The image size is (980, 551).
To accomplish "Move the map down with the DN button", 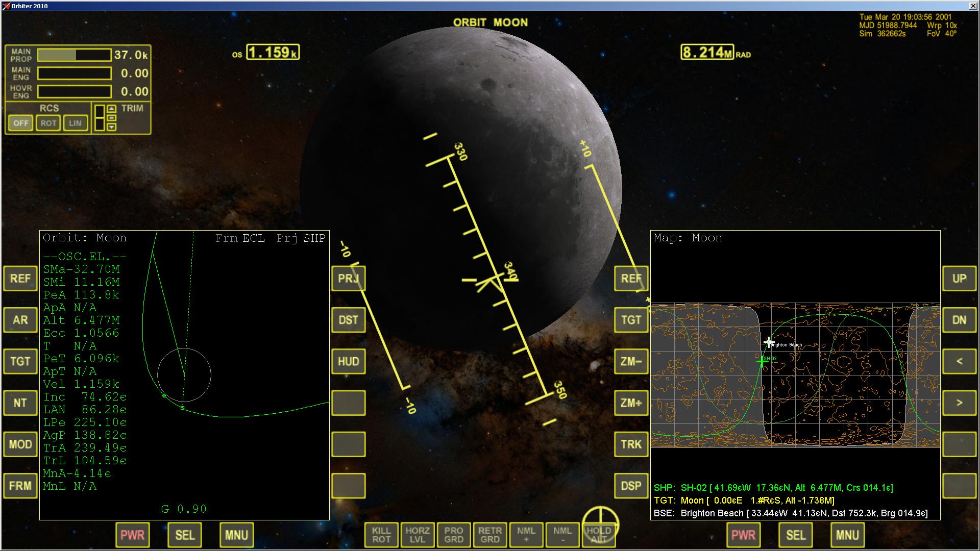I will click(x=959, y=320).
